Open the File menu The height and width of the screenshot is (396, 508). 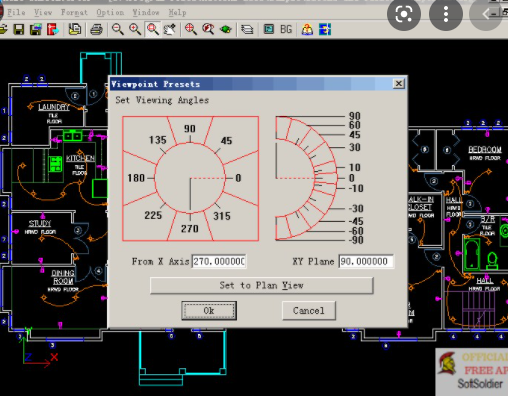coord(16,13)
